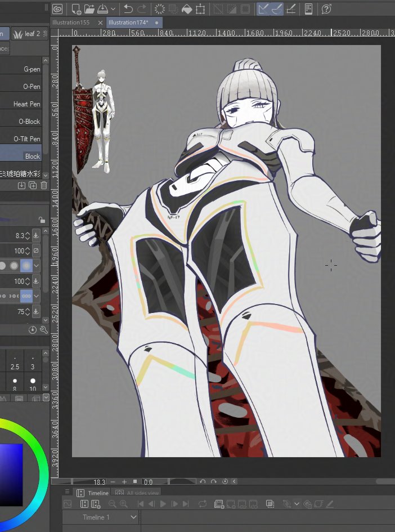This screenshot has height=532, width=395.
Task: Duplicate the current sub tool
Action: [x=33, y=185]
